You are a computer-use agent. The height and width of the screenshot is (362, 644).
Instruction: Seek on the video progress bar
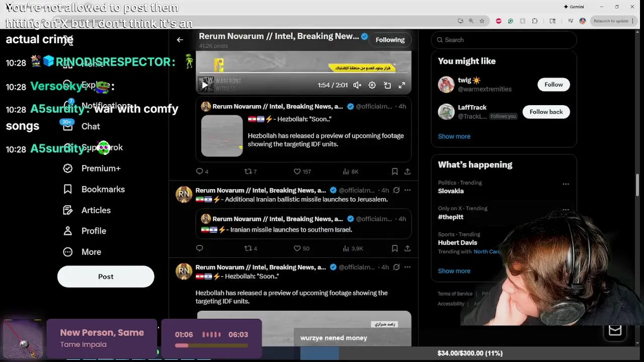click(303, 72)
